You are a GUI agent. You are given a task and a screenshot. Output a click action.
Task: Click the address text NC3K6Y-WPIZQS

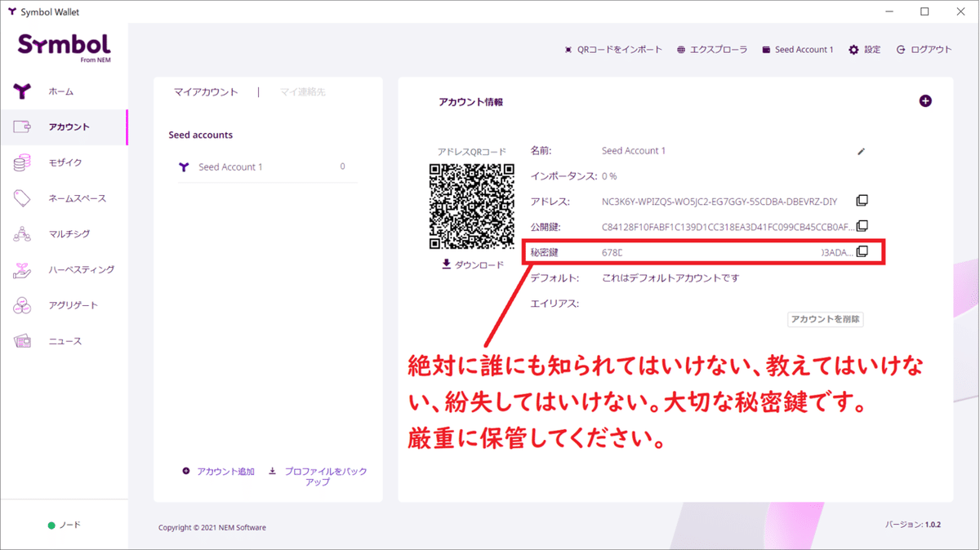[719, 201]
